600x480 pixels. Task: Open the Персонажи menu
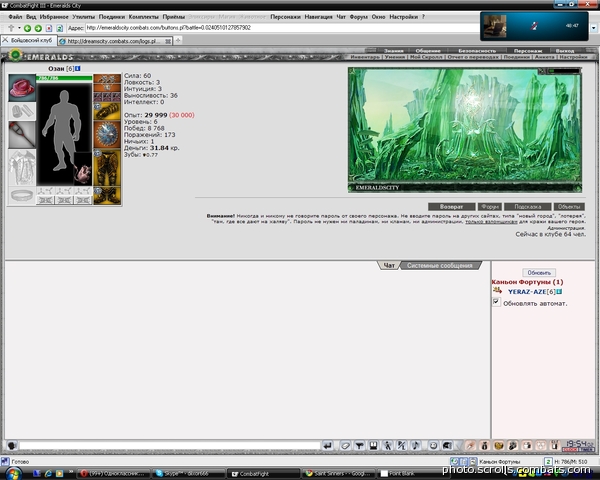tap(285, 17)
